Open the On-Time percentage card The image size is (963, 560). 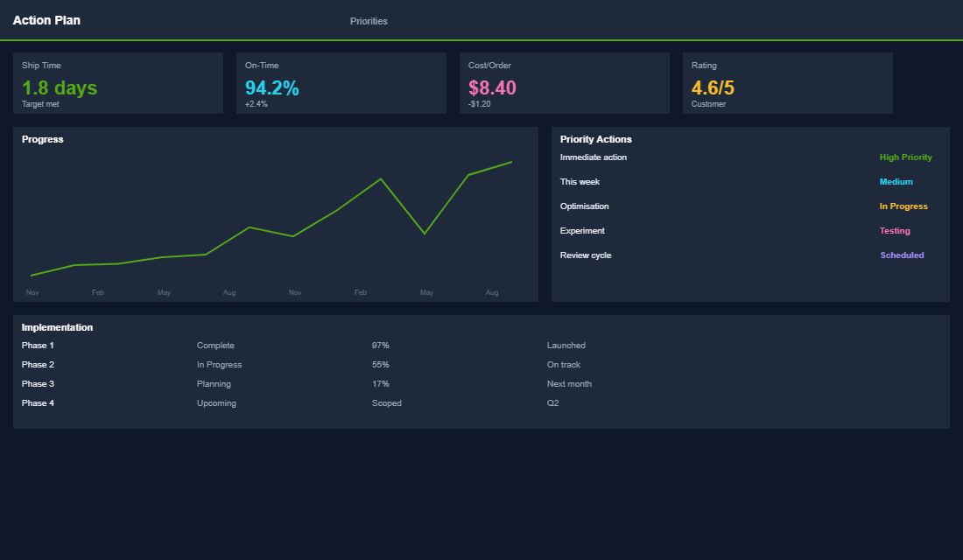point(341,83)
